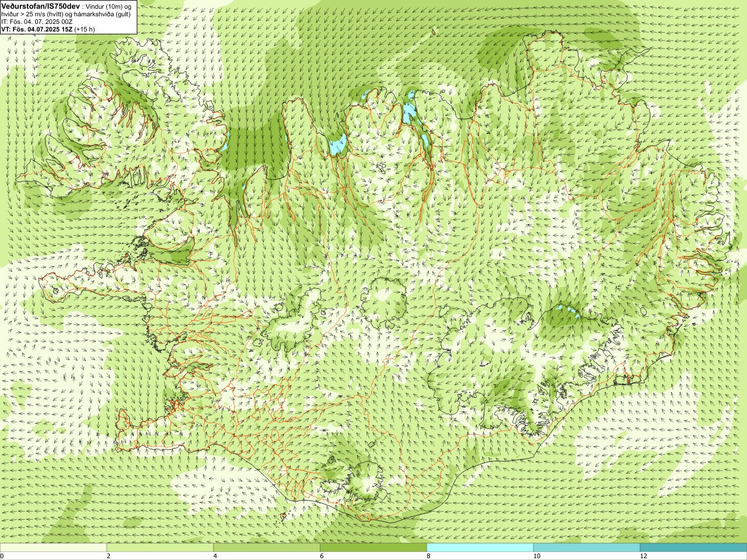Select the palest 0–2 m/s color bar segment
Image resolution: width=747 pixels, height=560 pixels.
(x=54, y=548)
